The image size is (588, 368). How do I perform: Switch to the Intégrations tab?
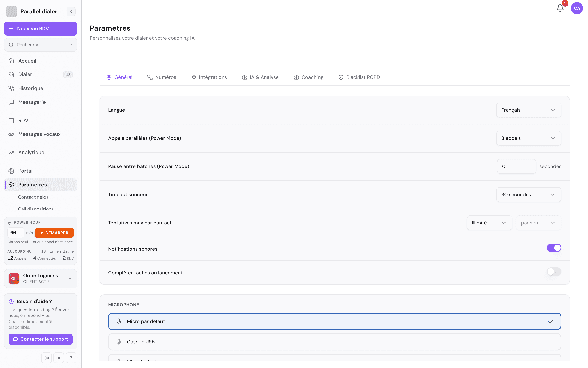pos(209,77)
